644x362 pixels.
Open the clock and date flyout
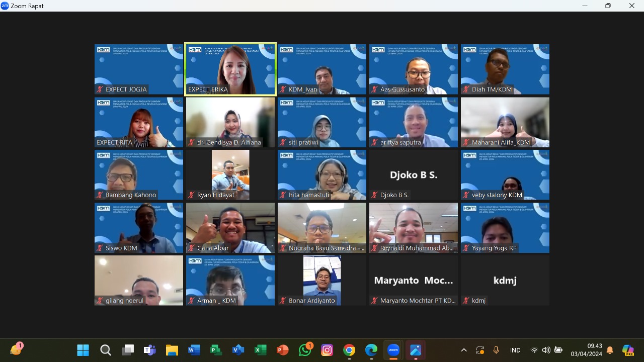pos(587,350)
